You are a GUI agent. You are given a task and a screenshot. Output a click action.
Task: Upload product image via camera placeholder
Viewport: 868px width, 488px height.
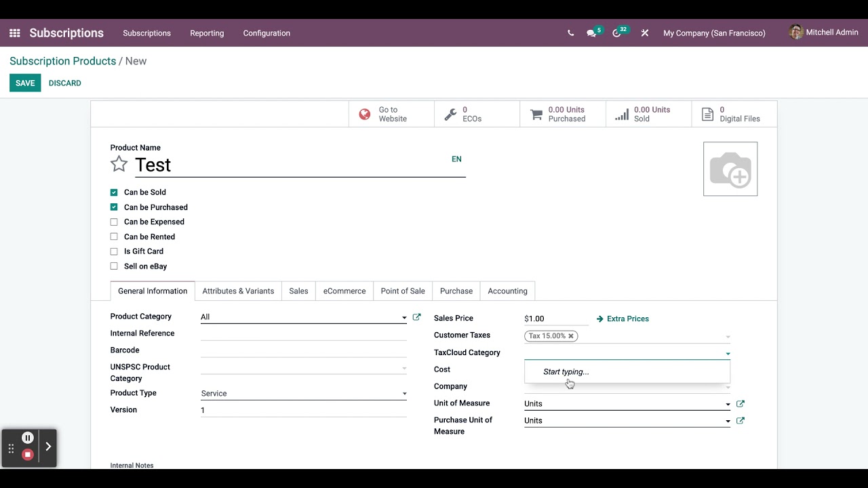(730, 169)
